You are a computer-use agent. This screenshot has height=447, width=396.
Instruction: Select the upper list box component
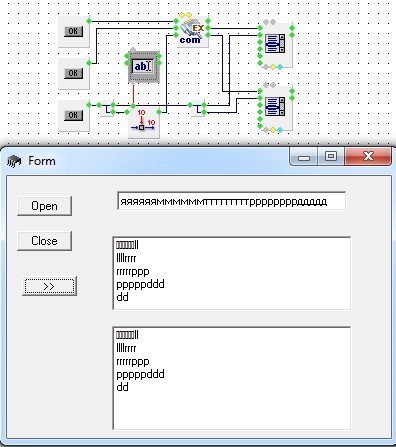point(276,45)
